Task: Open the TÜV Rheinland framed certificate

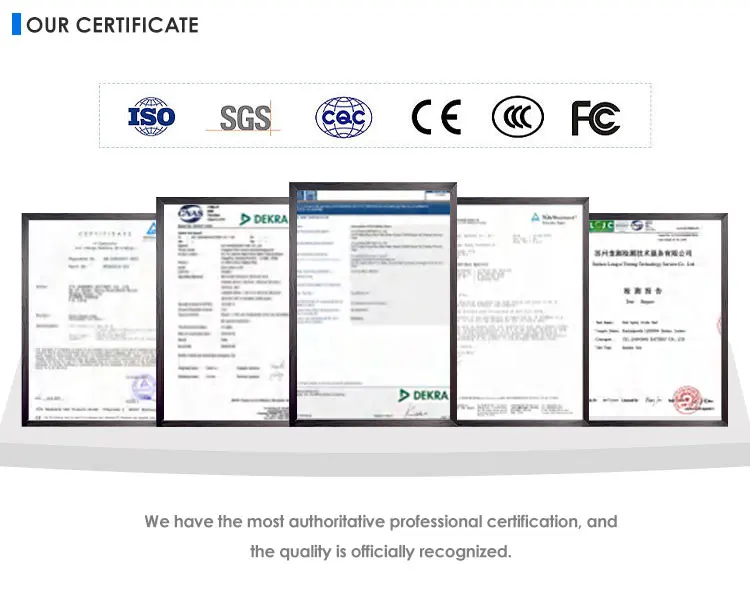Action: pyautogui.click(x=522, y=311)
